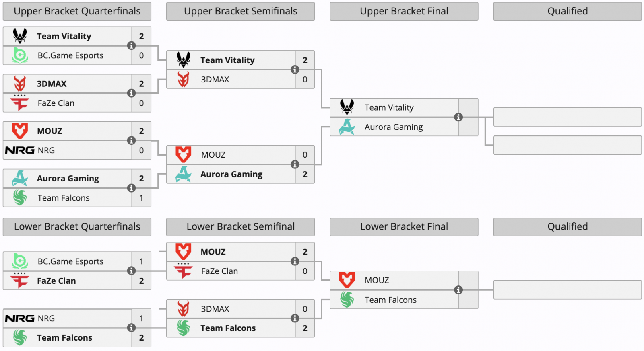The image size is (644, 351).
Task: Click the Upper Bracket Final header
Action: coord(404,11)
